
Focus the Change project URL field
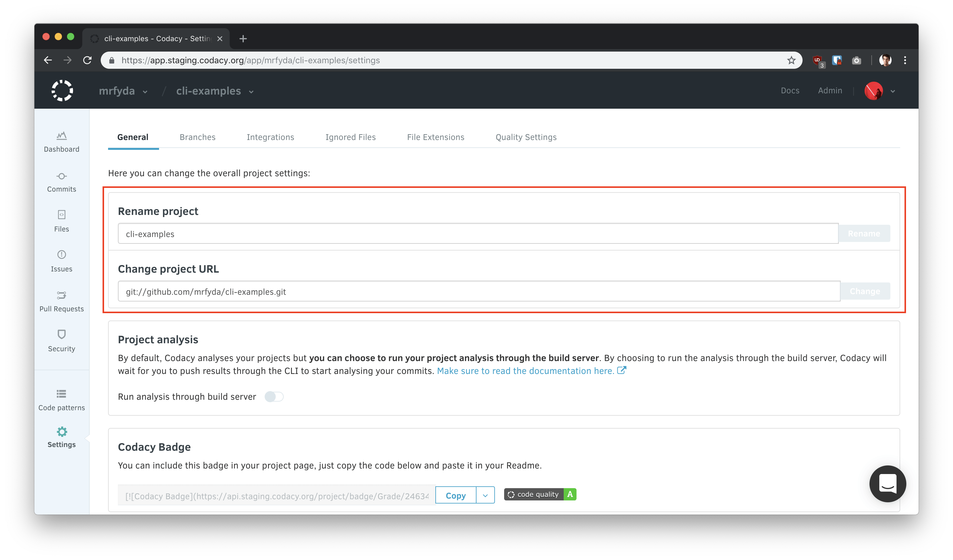[x=479, y=291]
